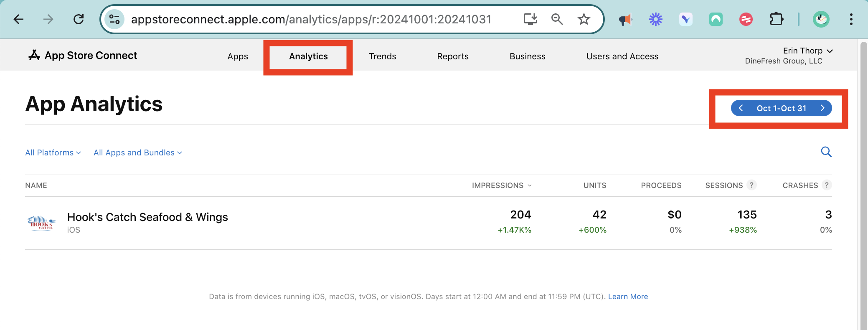
Task: Click the App Store Connect logo
Action: (83, 55)
